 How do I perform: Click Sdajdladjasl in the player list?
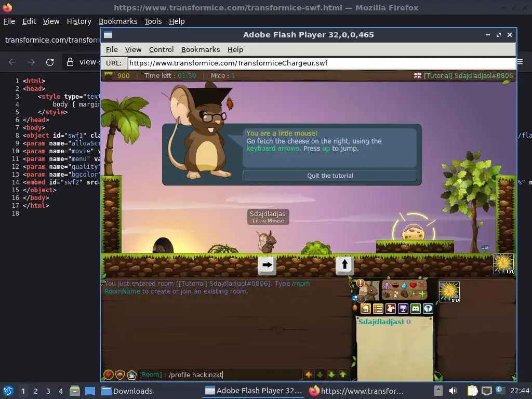pos(381,322)
